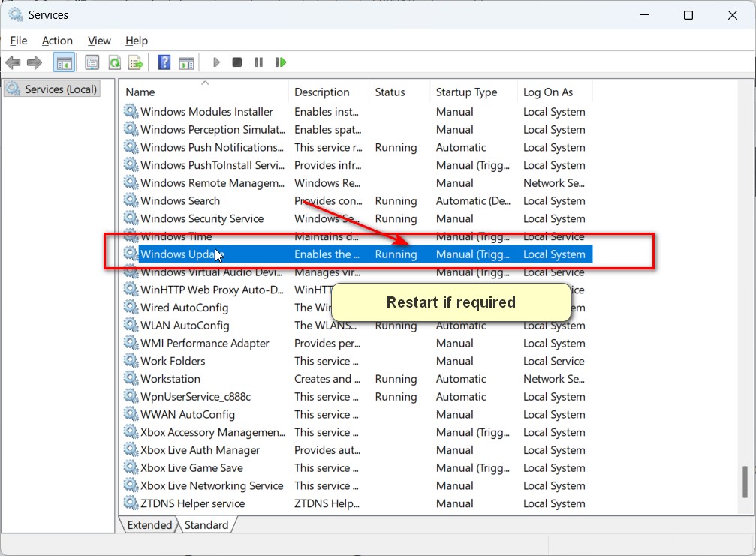The width and height of the screenshot is (756, 556).
Task: Switch to the Extended tab
Action: point(149,525)
